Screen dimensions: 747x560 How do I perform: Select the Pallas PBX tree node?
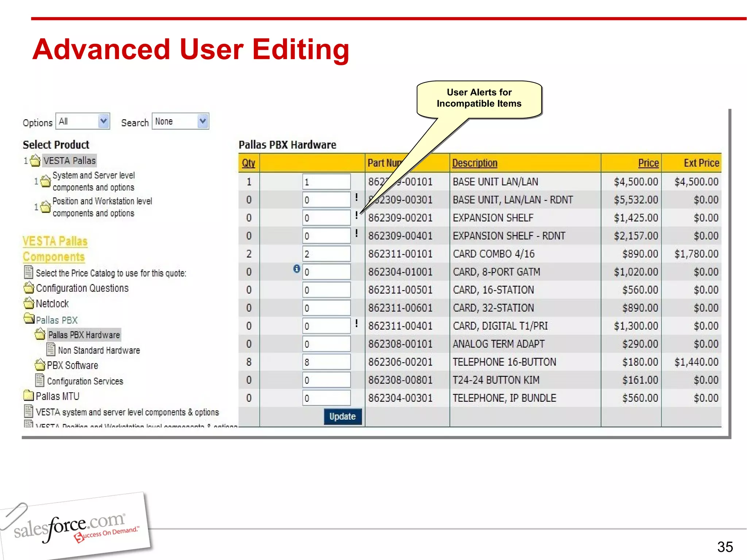57,320
